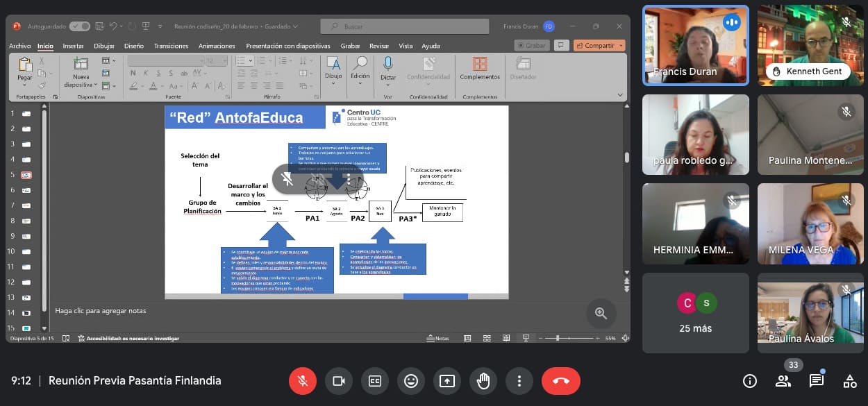868x406 pixels.
Task: Open the Edición dropdown
Action: [360, 71]
